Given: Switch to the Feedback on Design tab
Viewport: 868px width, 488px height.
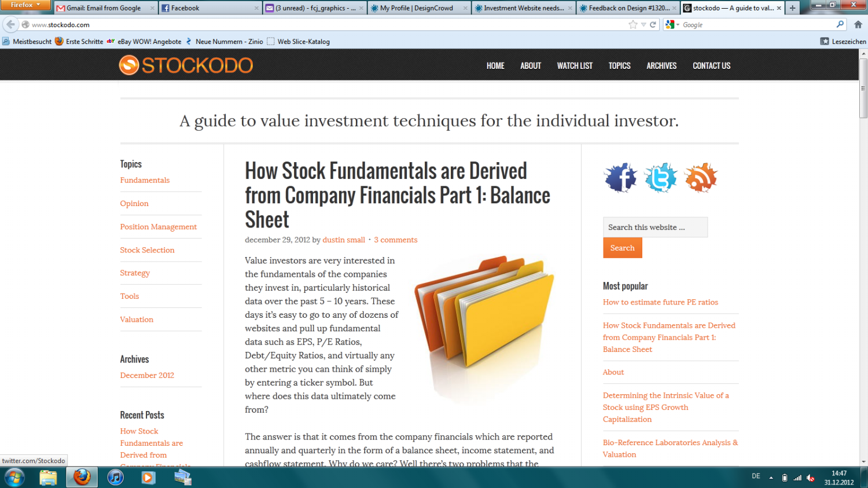Looking at the screenshot, I should 628,8.
